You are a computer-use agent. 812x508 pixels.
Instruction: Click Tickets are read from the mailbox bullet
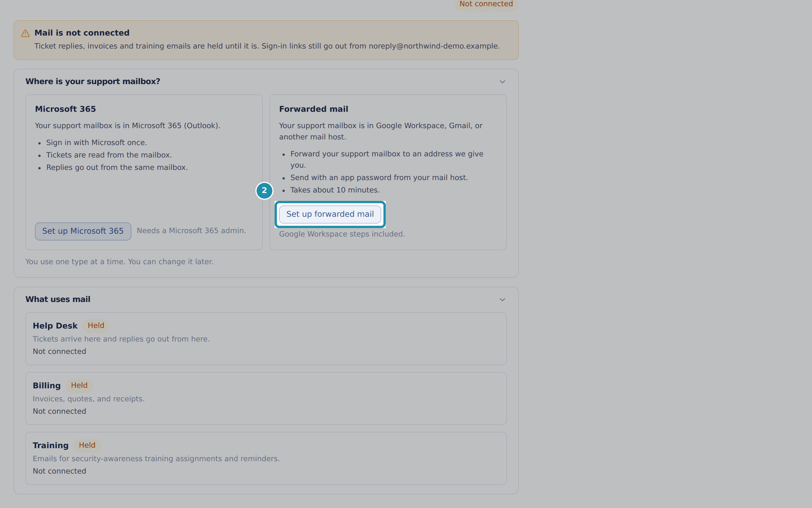pyautogui.click(x=109, y=155)
